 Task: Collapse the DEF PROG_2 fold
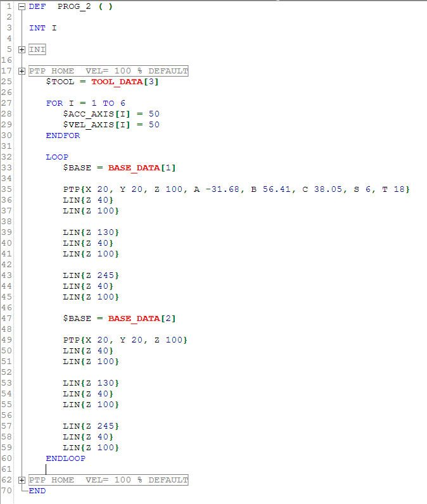22,7
